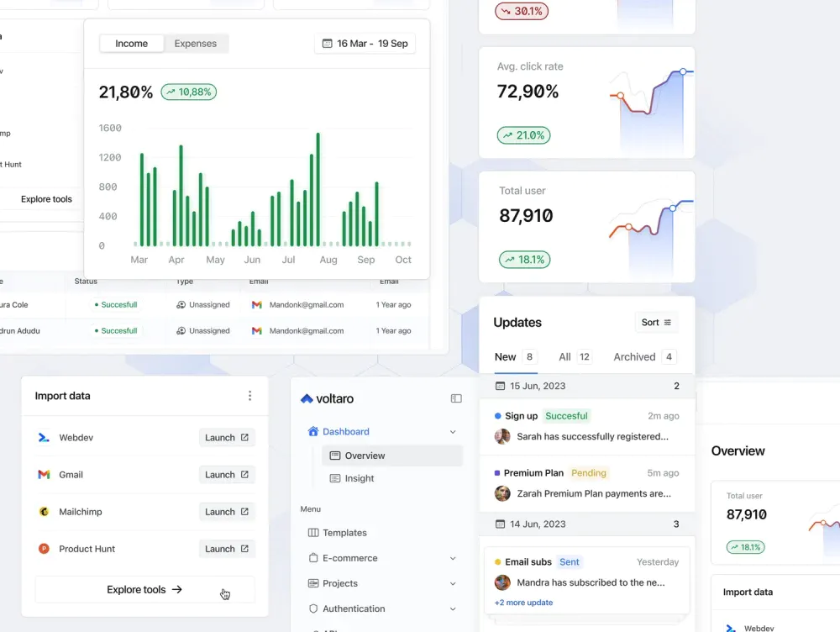
Task: Launch the Gmail integration
Action: tap(227, 474)
